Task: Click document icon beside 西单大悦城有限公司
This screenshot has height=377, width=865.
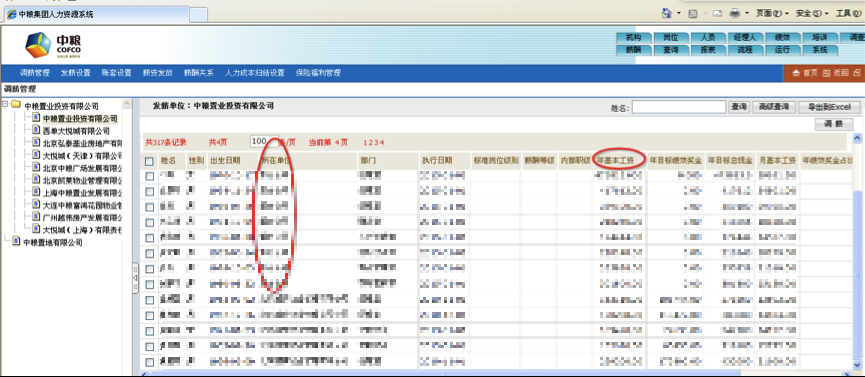Action: [x=36, y=130]
